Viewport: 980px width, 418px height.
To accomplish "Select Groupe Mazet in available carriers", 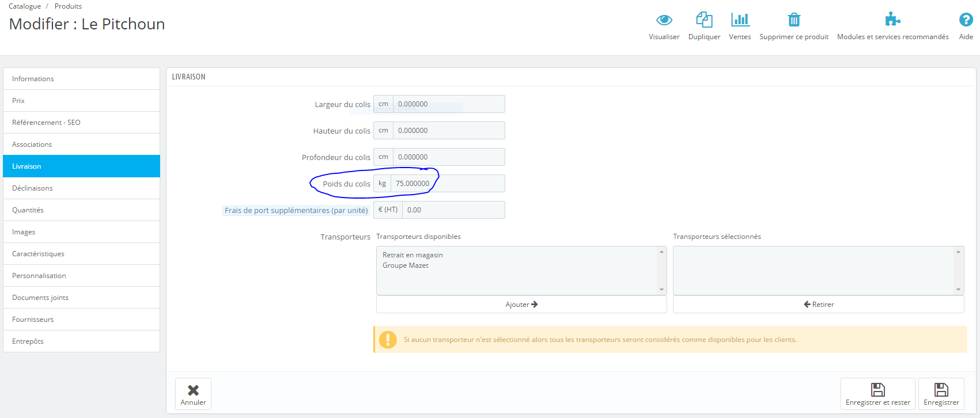I will (x=406, y=265).
